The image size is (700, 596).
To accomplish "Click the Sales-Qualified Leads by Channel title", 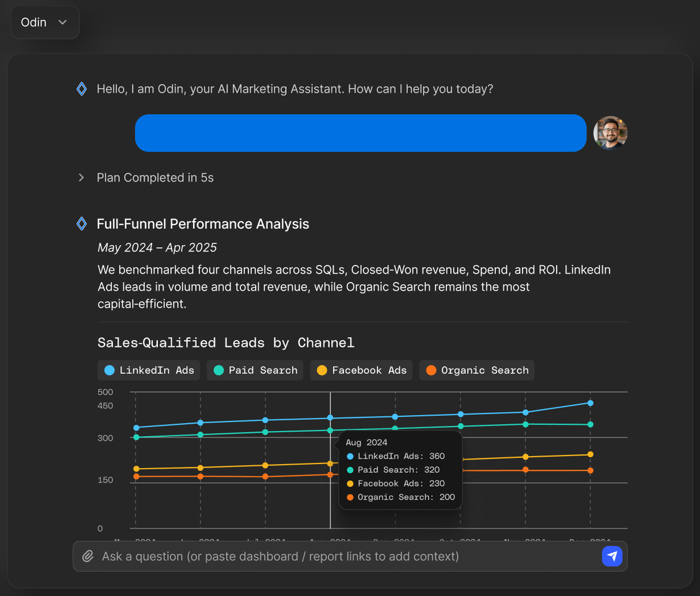I will (x=226, y=343).
